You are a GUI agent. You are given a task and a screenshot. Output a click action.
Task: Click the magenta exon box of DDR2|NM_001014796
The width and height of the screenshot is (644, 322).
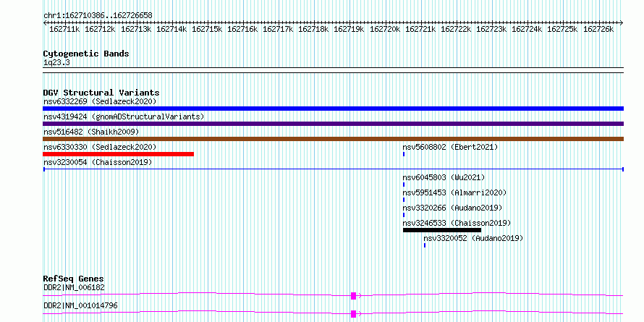pyautogui.click(x=353, y=314)
